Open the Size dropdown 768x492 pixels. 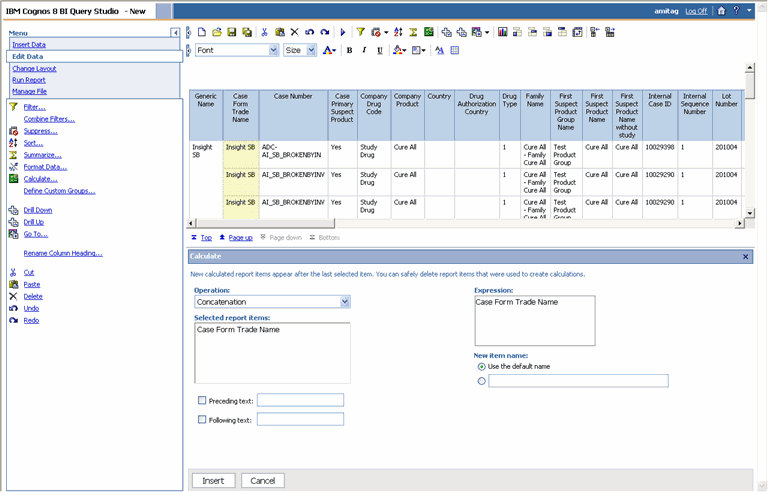click(312, 50)
